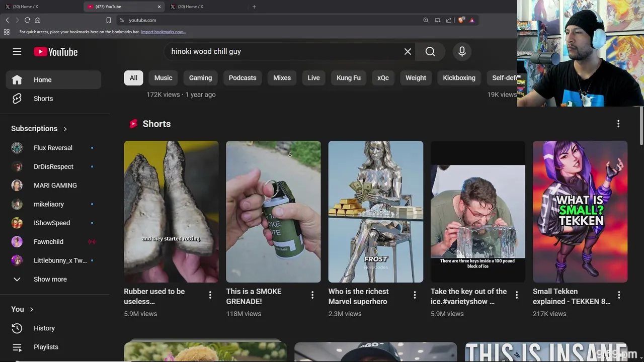Go to Home in the sidebar
Image resolution: width=644 pixels, height=362 pixels.
click(x=54, y=80)
